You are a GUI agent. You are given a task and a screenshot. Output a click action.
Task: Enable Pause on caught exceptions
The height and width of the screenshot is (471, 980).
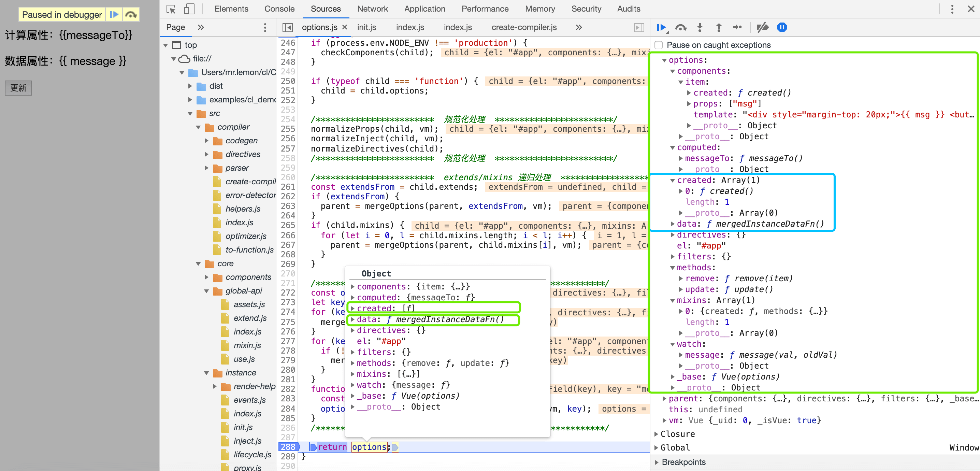pyautogui.click(x=659, y=45)
